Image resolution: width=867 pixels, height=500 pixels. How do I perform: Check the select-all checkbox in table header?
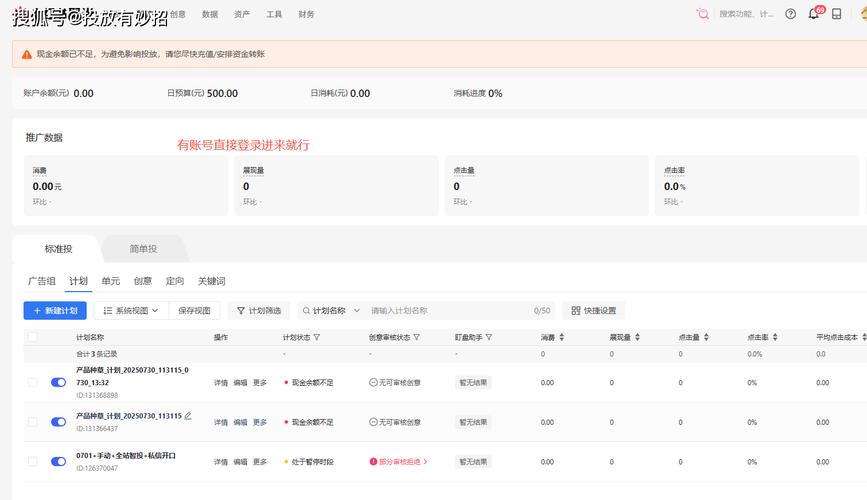(x=33, y=337)
